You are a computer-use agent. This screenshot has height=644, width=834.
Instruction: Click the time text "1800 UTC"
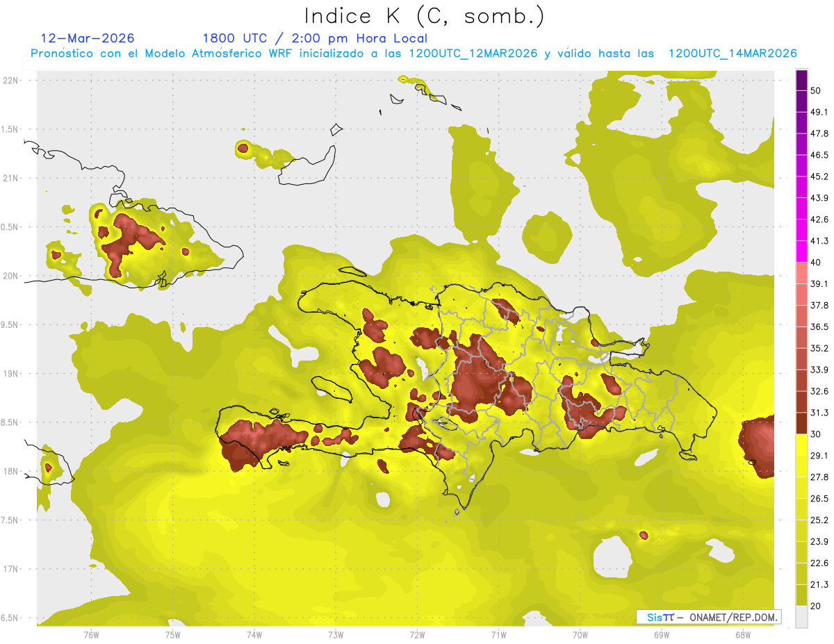[x=234, y=38]
